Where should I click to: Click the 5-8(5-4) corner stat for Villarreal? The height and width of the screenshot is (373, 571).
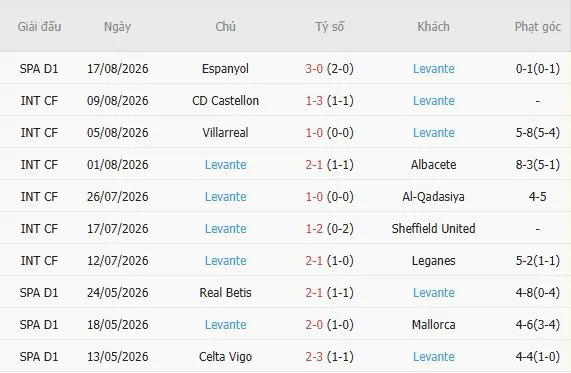[537, 133]
